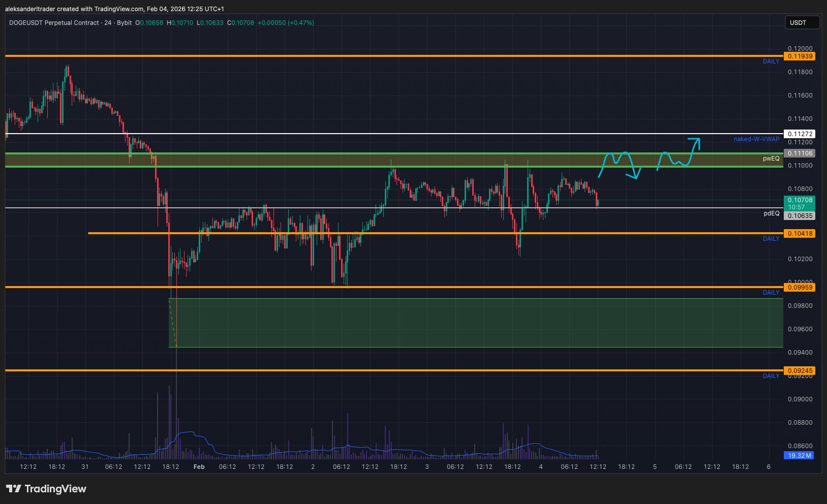Click the 0.11800 price axis tick
The image size is (827, 504).
click(x=800, y=72)
